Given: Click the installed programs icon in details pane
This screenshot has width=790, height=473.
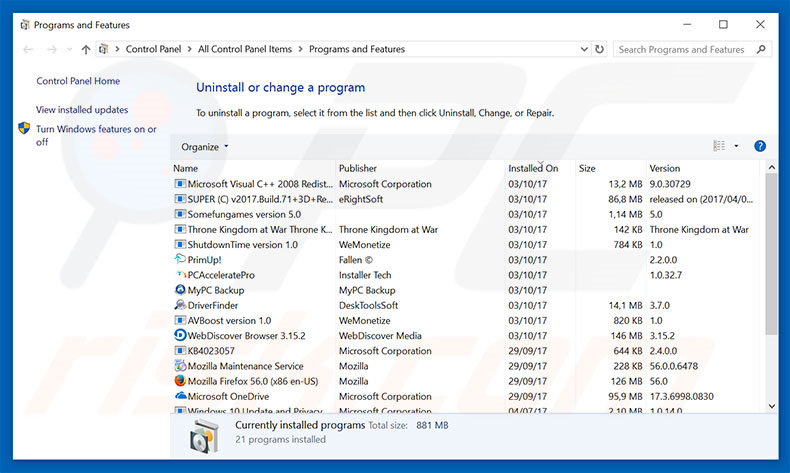Looking at the screenshot, I should (205, 436).
